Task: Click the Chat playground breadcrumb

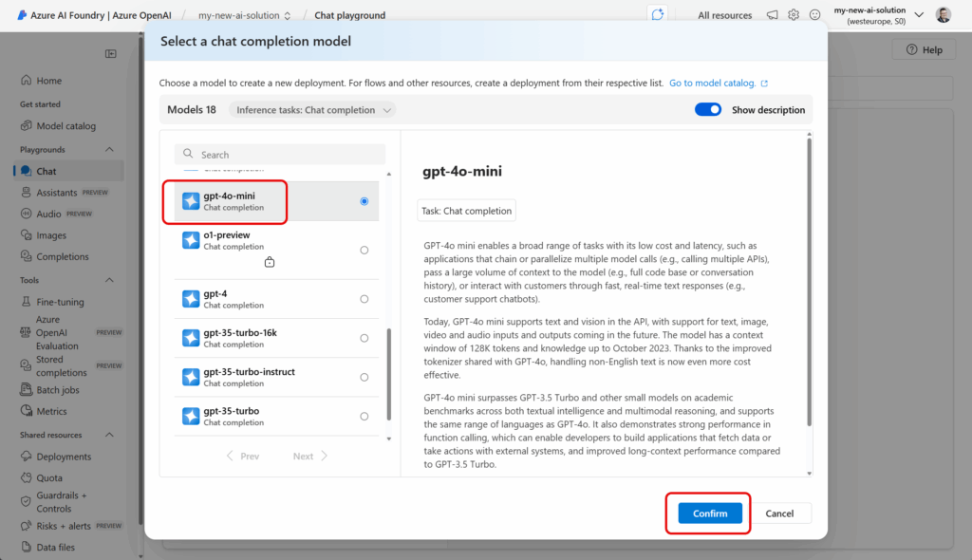Action: 349,15
